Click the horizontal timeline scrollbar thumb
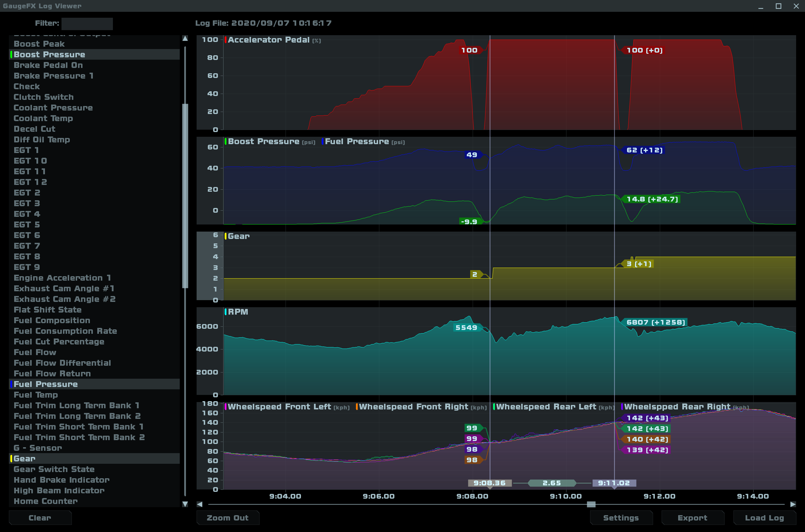This screenshot has width=805, height=532. pos(591,504)
